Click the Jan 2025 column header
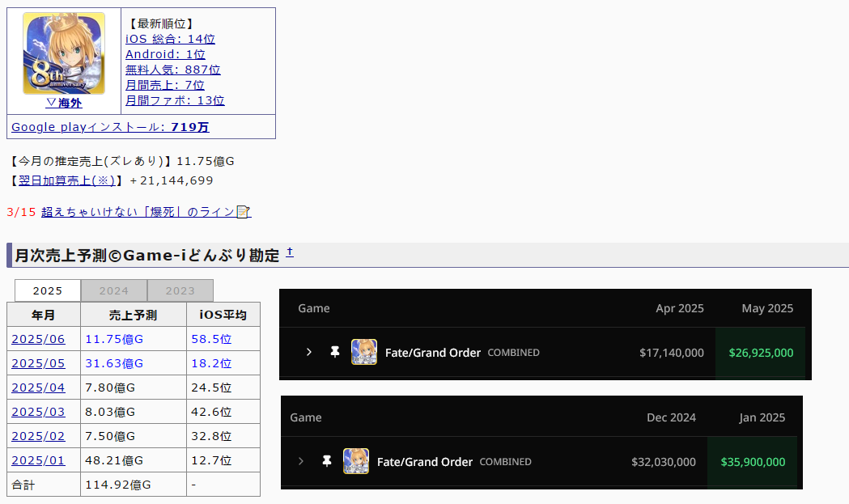 762,417
